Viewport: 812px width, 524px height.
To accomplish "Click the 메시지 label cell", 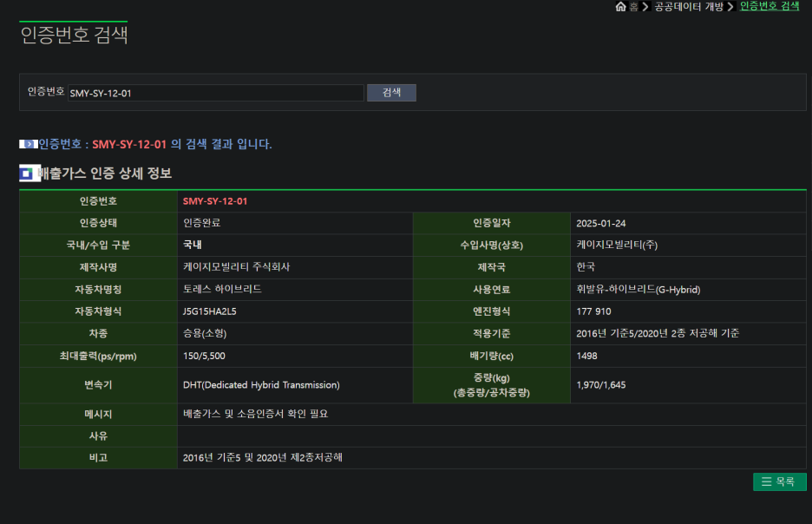I will [98, 414].
